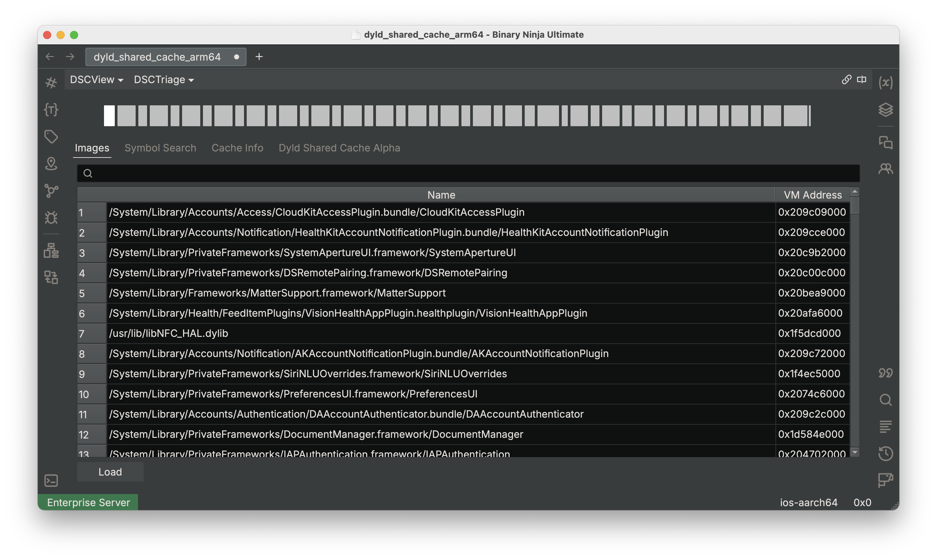Screen dimensions: 937x560
Task: Open the Types sidebar icon
Action: click(x=51, y=110)
